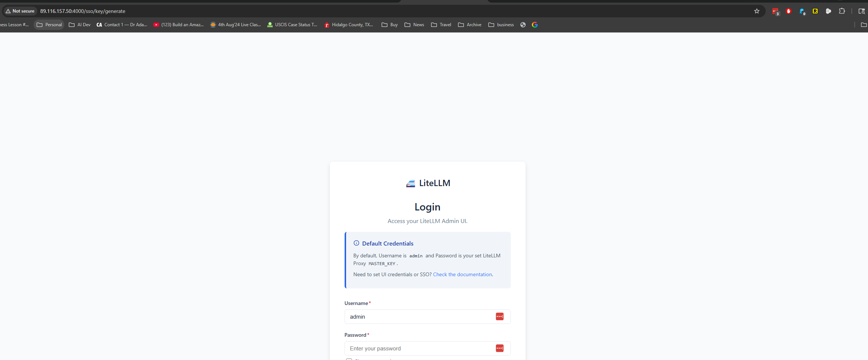Enable the checkbox below the password field
Screen dimensions: 868x360
[x=349, y=359]
